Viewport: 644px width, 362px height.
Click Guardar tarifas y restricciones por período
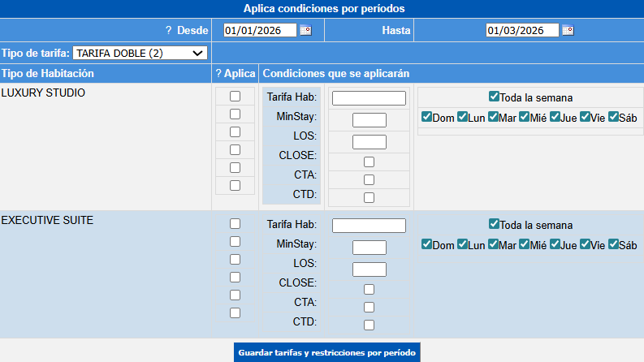326,353
